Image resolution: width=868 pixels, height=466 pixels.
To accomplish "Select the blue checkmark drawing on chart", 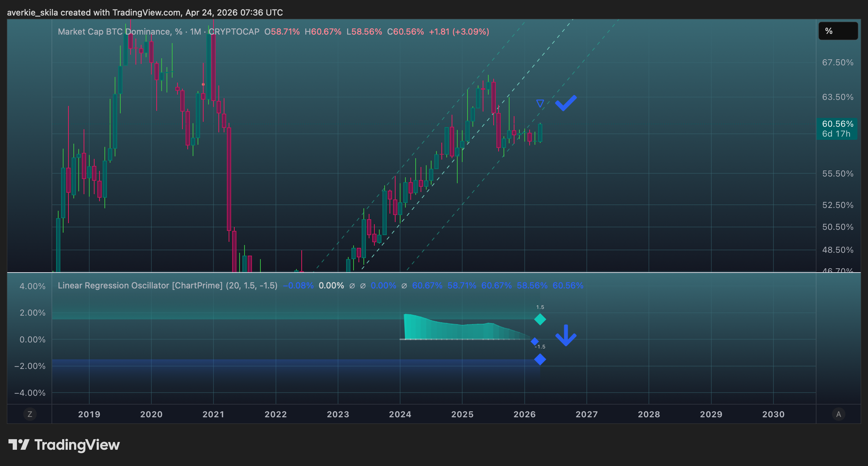I will click(566, 103).
